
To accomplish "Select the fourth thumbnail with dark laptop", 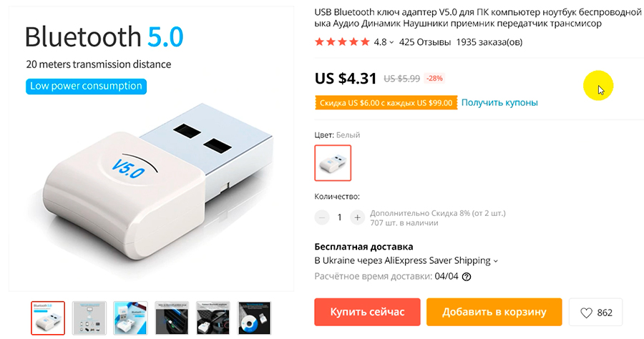I will pos(172,318).
